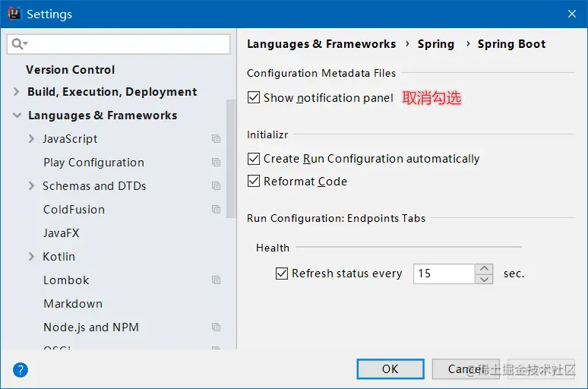
Task: Toggle the Refresh status every checkbox
Action: pyautogui.click(x=282, y=274)
